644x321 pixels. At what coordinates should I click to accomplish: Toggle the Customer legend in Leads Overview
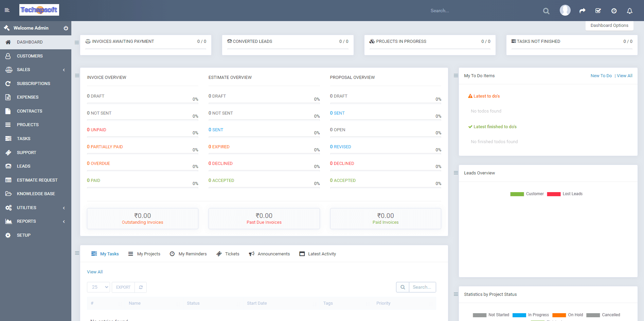coord(527,194)
